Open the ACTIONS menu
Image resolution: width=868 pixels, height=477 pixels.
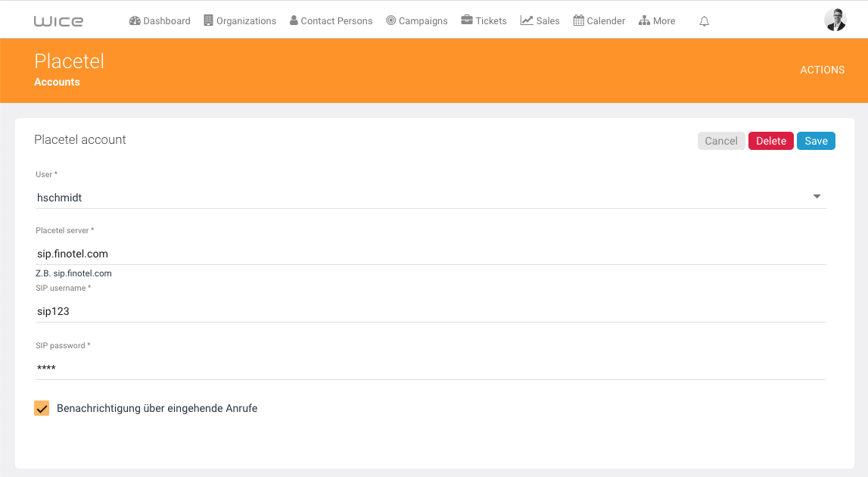pos(822,70)
